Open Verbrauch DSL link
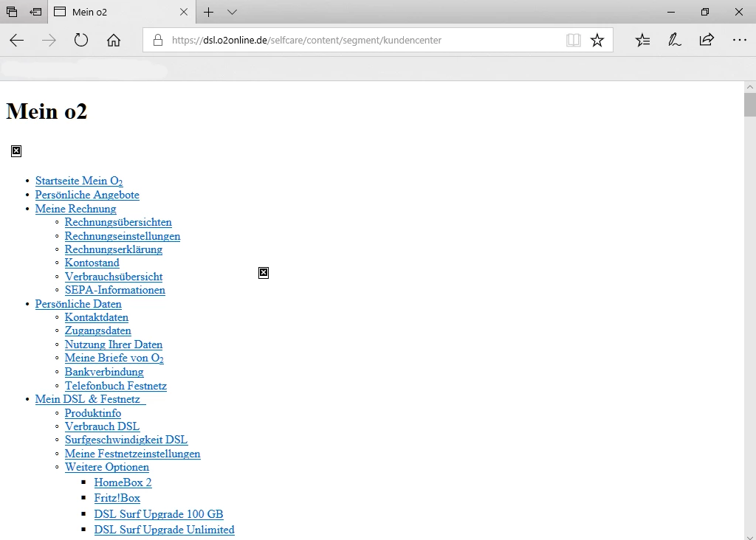Viewport: 756px width, 540px height. pos(102,426)
